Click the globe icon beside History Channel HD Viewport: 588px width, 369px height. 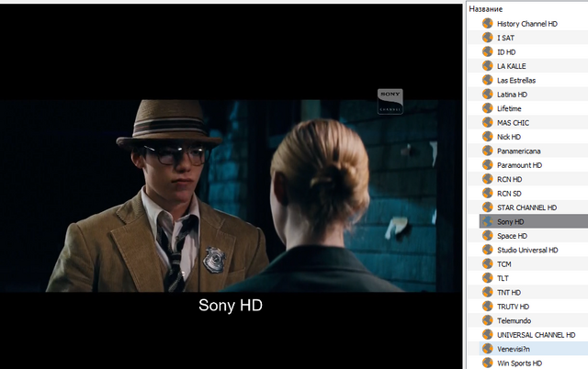(488, 23)
